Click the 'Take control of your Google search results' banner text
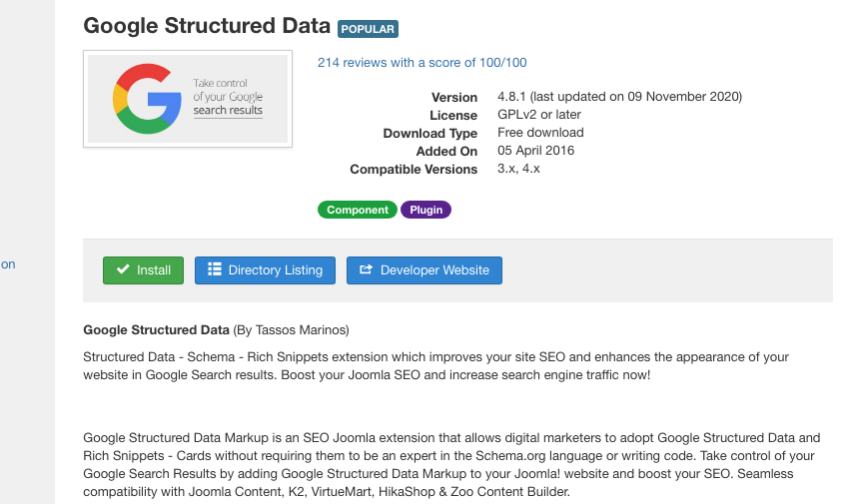 point(228,97)
